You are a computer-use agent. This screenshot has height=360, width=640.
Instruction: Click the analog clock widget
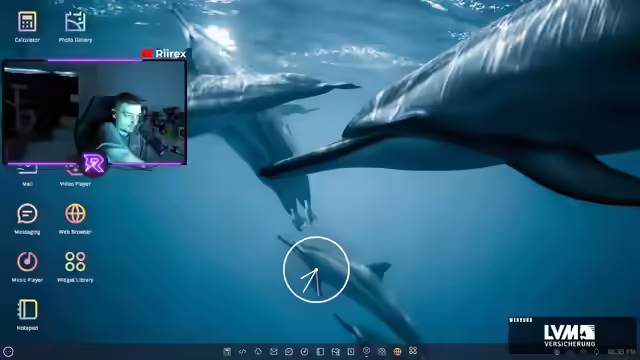coord(316,270)
